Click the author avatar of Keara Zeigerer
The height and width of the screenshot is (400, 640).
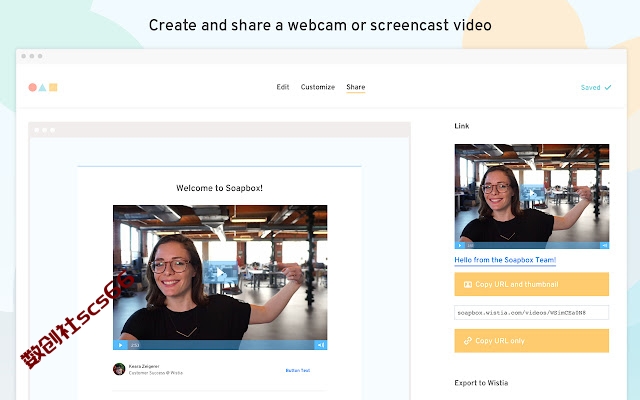[119, 369]
